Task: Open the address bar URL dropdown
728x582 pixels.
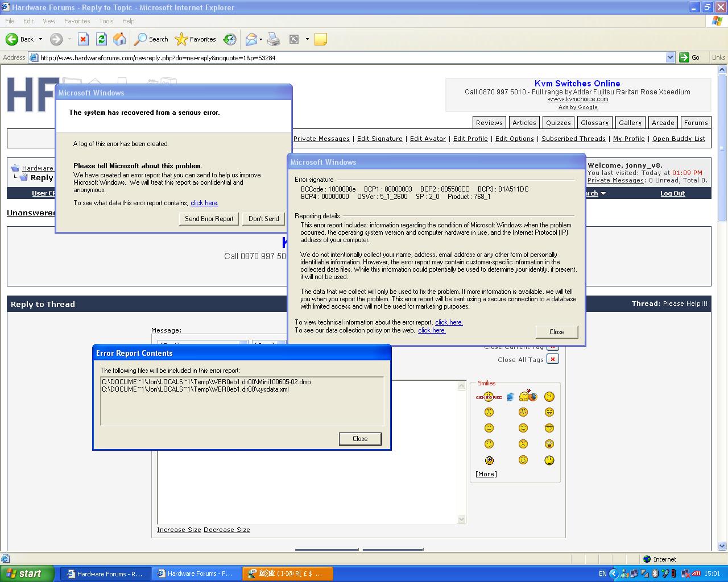Action: (x=670, y=57)
